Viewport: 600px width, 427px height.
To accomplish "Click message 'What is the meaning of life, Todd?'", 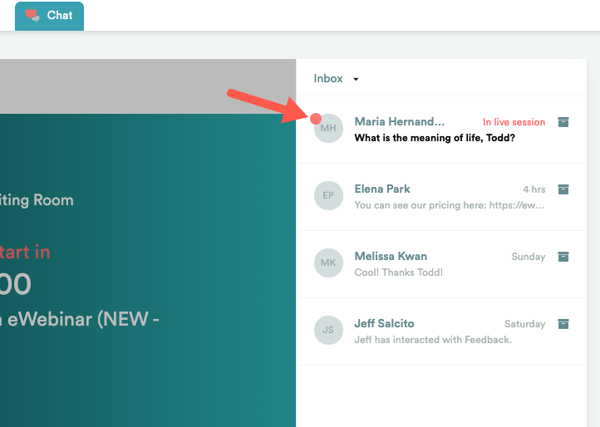I will pos(435,138).
